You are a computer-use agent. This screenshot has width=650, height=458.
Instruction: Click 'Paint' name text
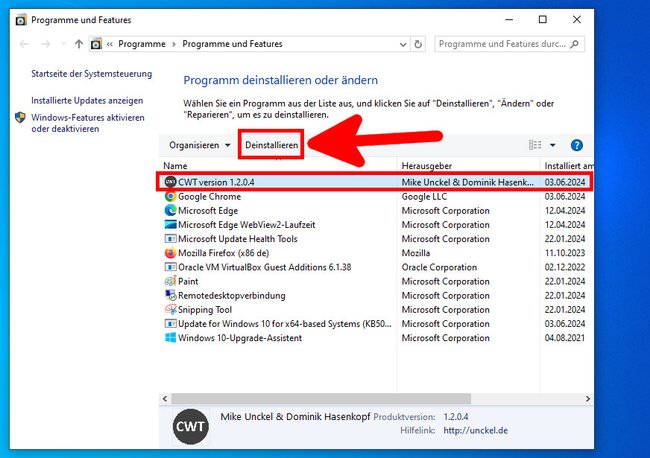[x=188, y=281]
